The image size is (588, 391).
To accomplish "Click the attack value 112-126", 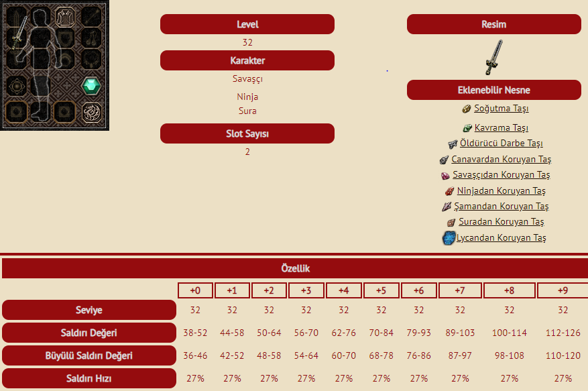I will pyautogui.click(x=563, y=333).
